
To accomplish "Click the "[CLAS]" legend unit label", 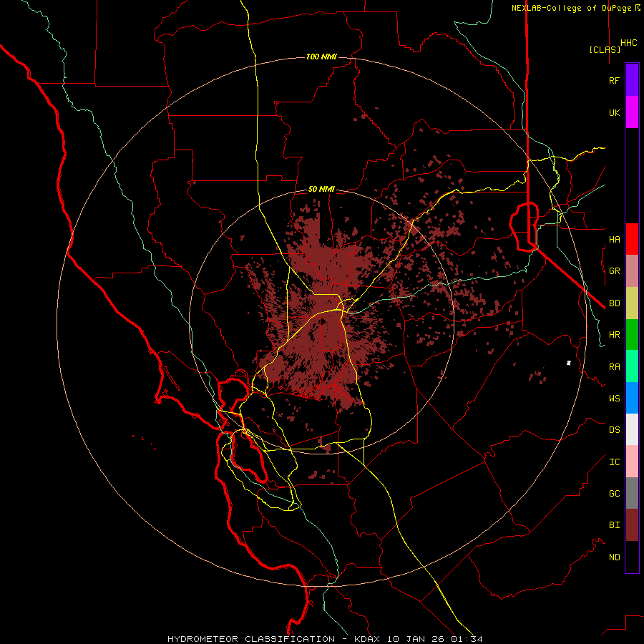I will 605,49.
